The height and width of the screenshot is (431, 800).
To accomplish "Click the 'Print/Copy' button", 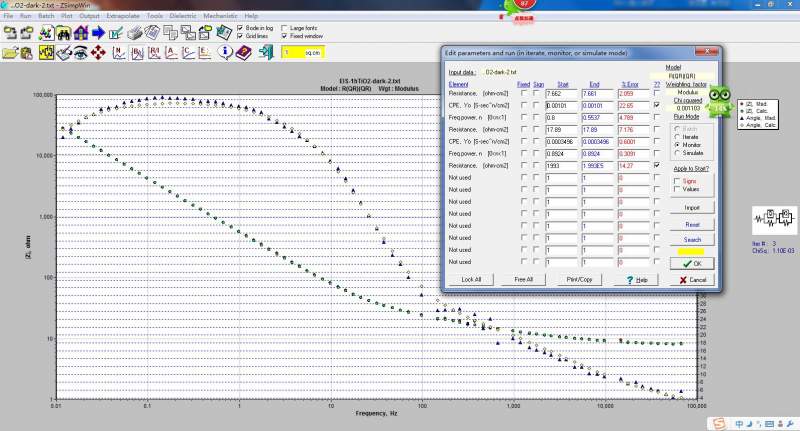I will click(x=580, y=279).
